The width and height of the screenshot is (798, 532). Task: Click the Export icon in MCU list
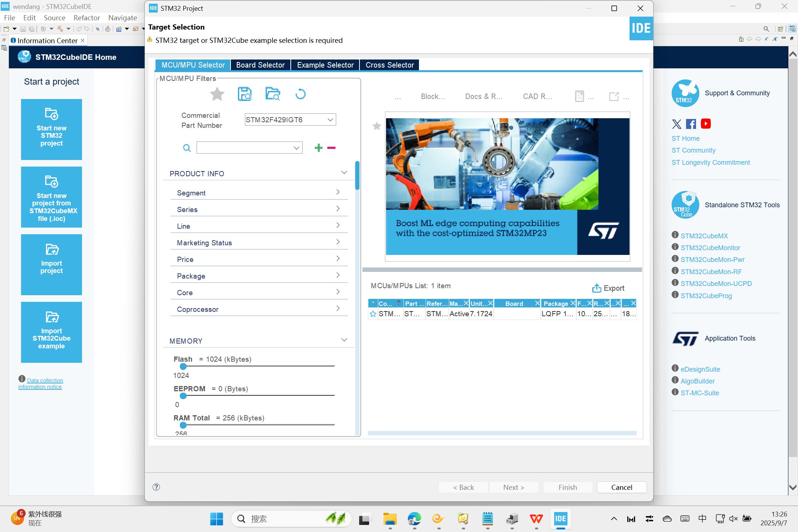(597, 288)
